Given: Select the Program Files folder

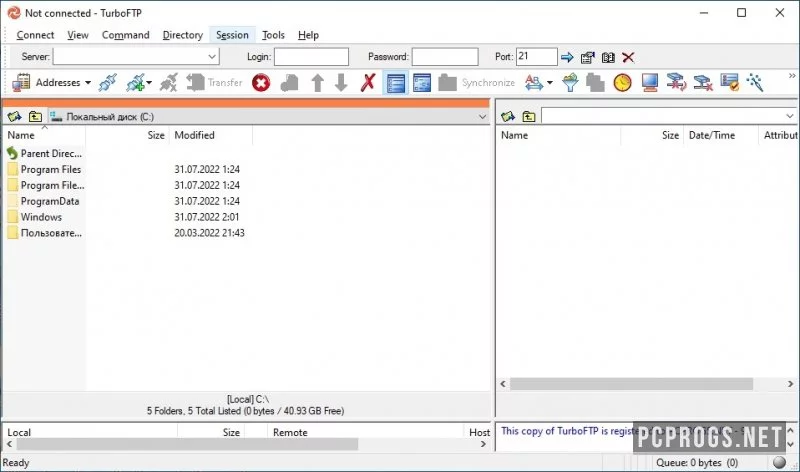Looking at the screenshot, I should pyautogui.click(x=44, y=169).
